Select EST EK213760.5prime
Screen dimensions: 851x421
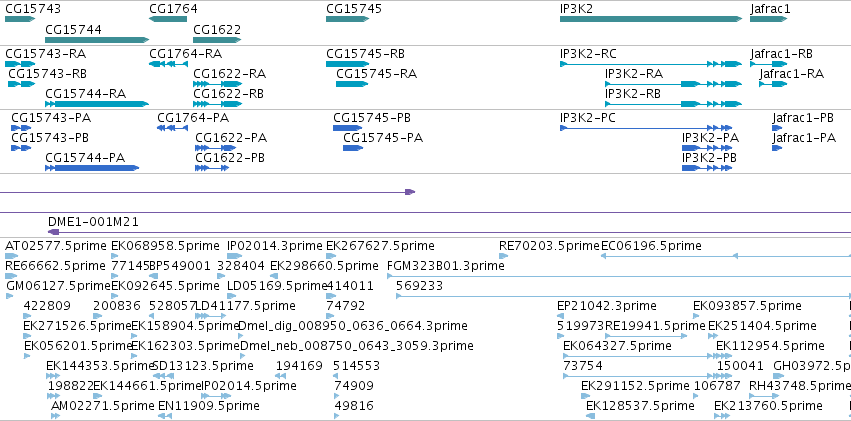(722, 416)
